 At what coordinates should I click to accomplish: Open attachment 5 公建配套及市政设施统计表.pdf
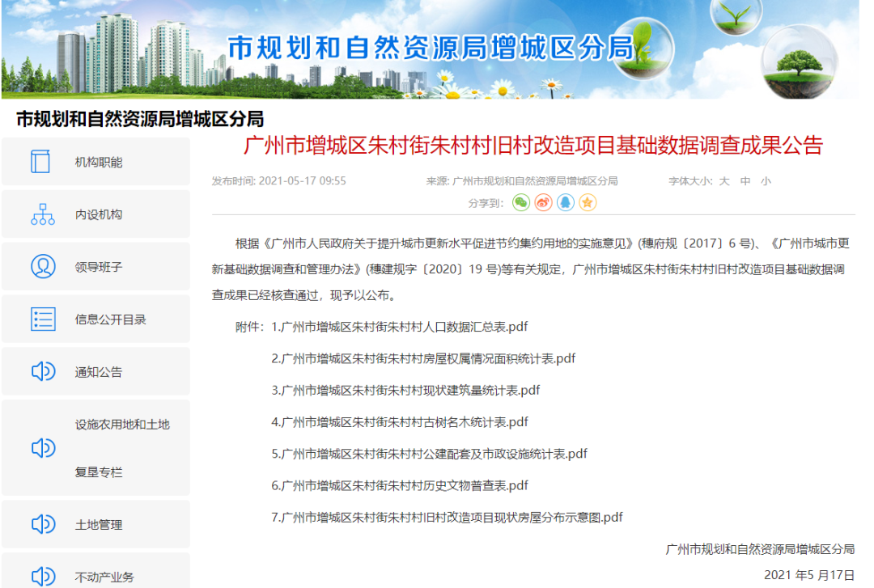(429, 454)
